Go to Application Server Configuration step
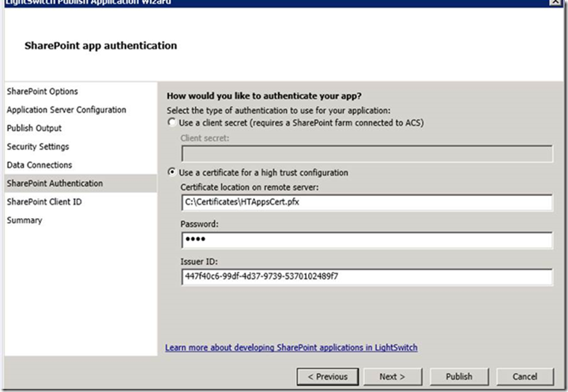 [x=66, y=110]
